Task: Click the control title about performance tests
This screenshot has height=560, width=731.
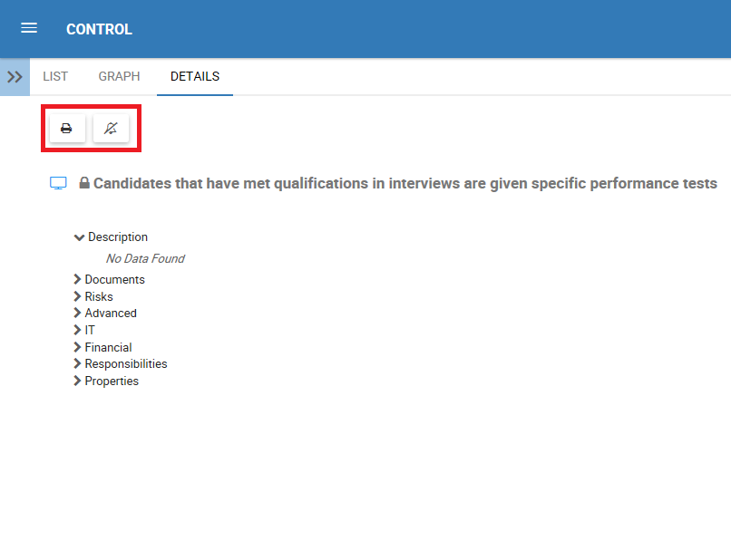Action: click(404, 184)
